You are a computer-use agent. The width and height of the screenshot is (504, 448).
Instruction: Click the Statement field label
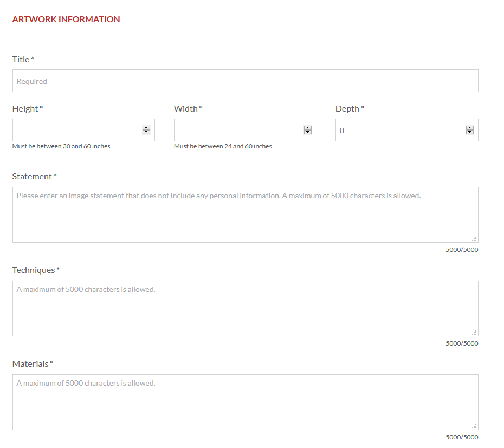pyautogui.click(x=32, y=176)
